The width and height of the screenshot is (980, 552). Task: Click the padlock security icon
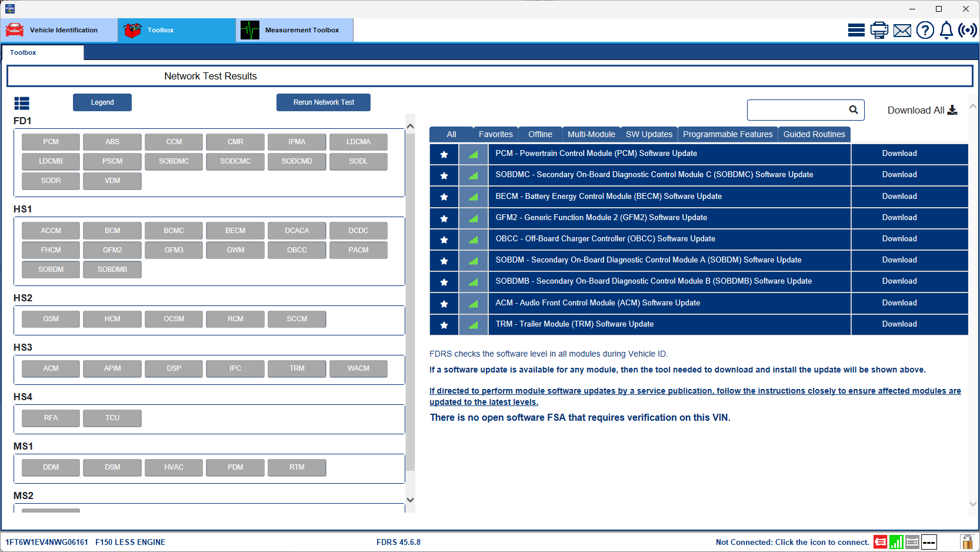(967, 542)
